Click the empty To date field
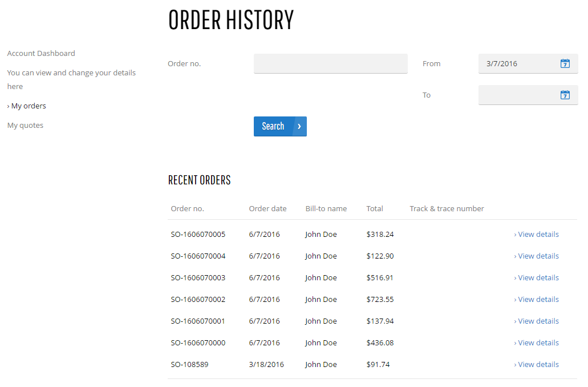 point(528,95)
